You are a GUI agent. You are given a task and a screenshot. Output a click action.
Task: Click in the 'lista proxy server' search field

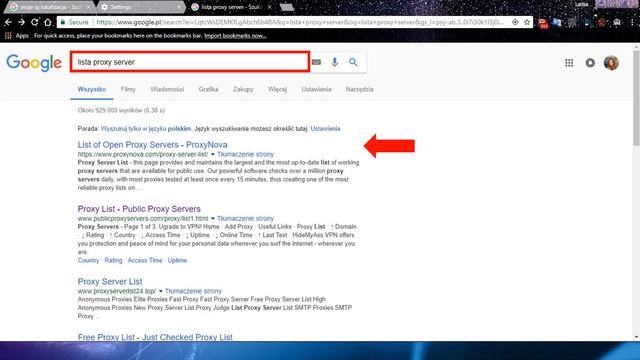coord(189,62)
